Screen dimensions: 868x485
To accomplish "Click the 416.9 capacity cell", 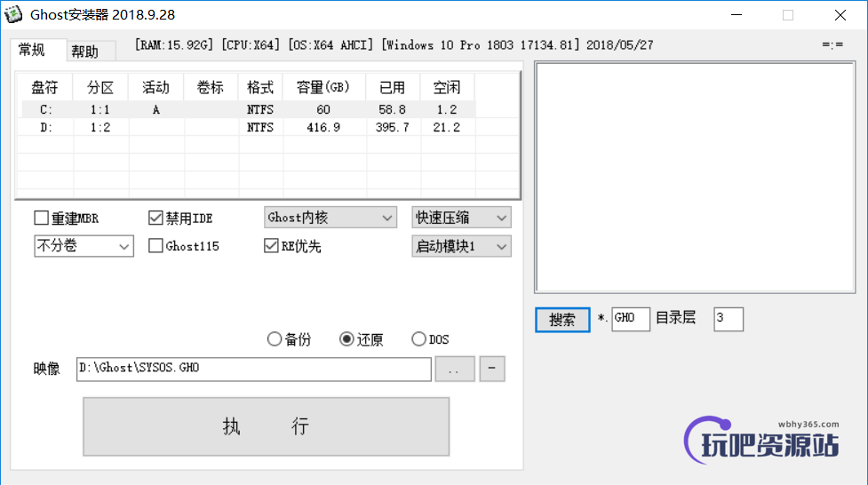I will (323, 127).
